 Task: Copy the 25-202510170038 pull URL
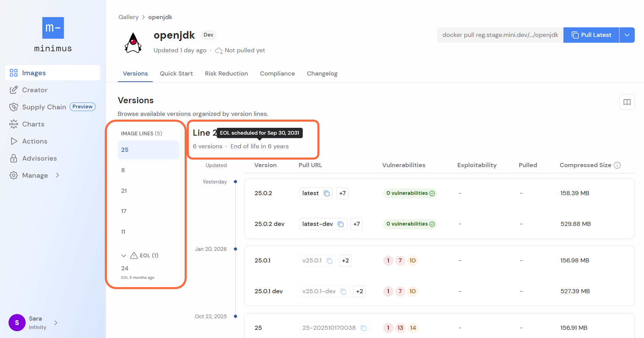[x=363, y=328]
